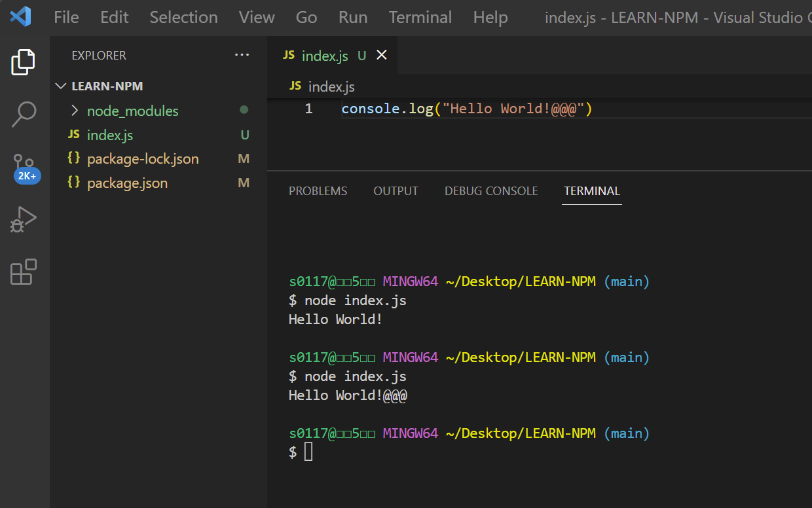Screen dimensions: 812x508
Task: Open the Edit menu
Action: (115, 17)
